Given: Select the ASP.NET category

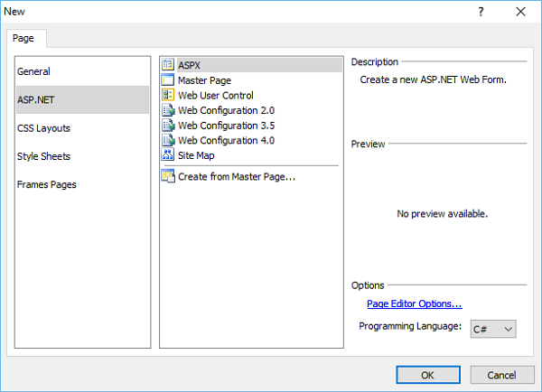Looking at the screenshot, I should (x=33, y=99).
